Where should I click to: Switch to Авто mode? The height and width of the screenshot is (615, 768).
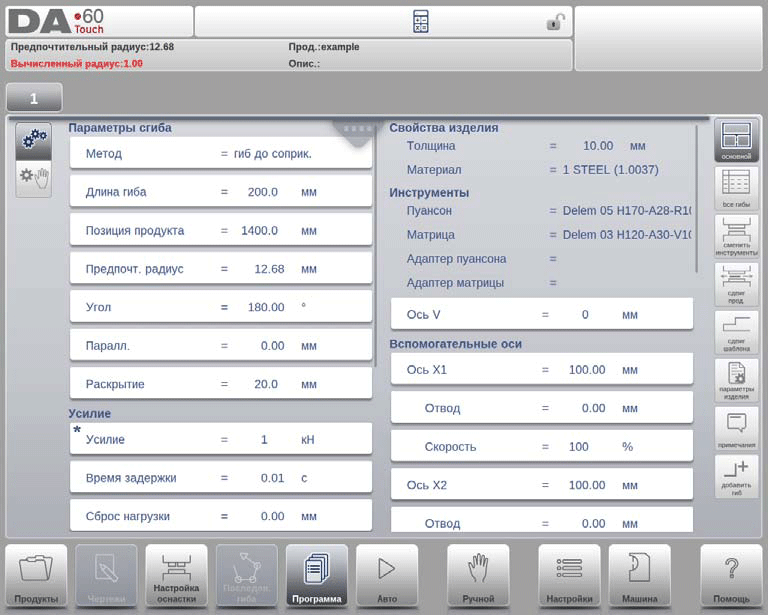coord(387,576)
